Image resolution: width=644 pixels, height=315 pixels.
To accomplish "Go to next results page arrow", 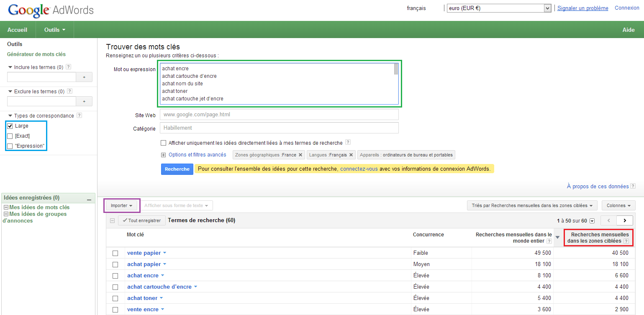I will [x=625, y=220].
